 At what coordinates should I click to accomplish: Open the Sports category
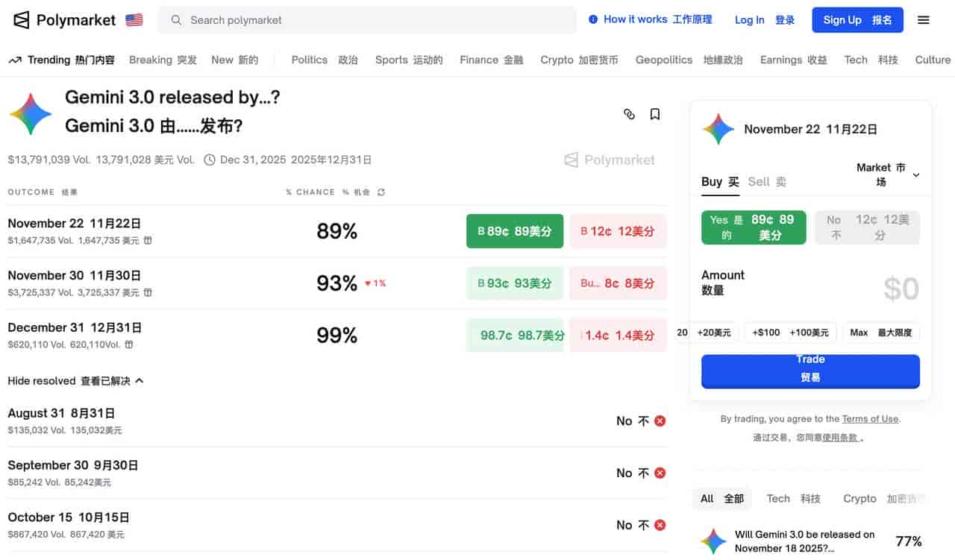pyautogui.click(x=409, y=60)
